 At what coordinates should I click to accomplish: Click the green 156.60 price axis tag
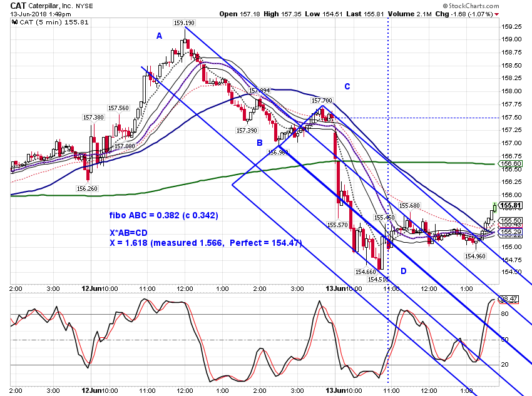click(x=511, y=164)
